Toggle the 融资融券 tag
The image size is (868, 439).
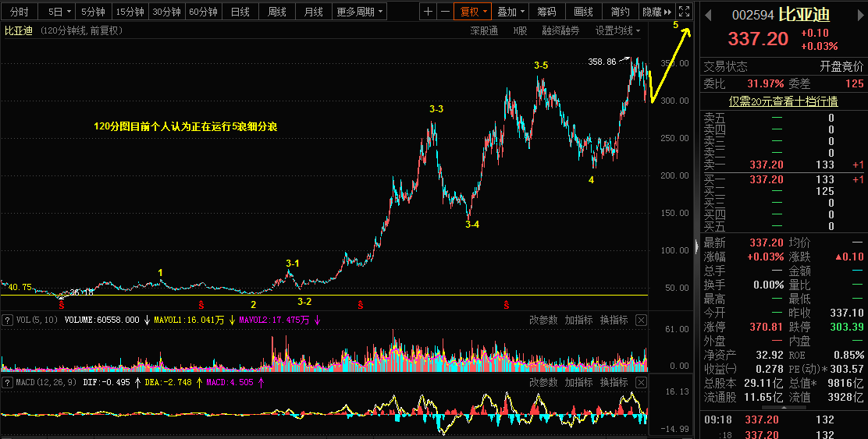point(560,31)
